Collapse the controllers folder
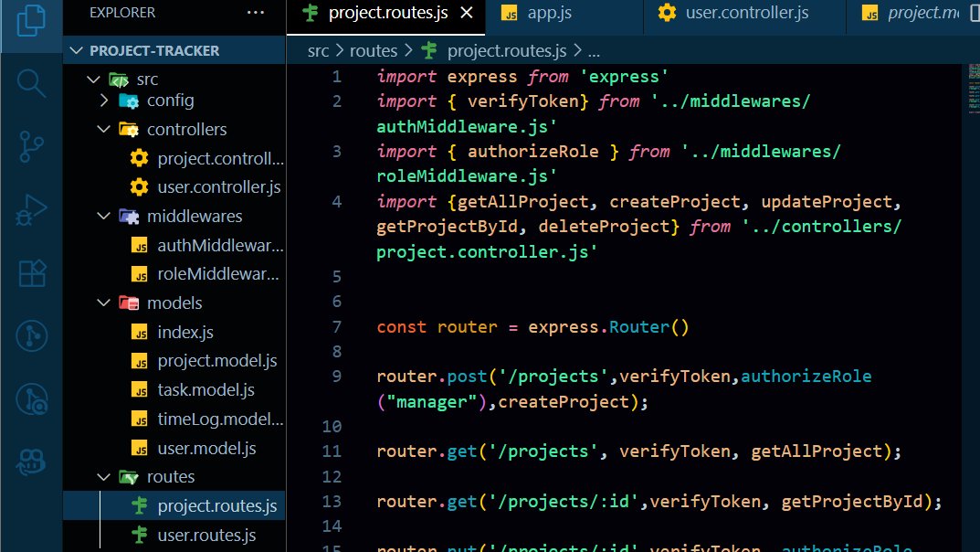Viewport: 980px width, 552px height. tap(104, 130)
